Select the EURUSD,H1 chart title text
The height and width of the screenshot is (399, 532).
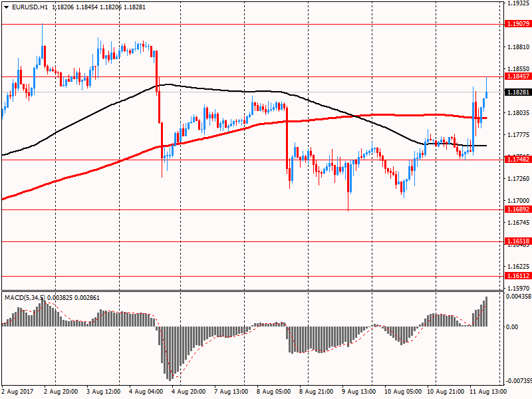pos(29,7)
